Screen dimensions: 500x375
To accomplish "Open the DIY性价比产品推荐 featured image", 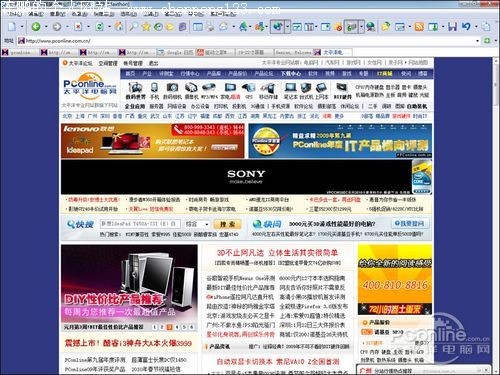I will coord(129,283).
